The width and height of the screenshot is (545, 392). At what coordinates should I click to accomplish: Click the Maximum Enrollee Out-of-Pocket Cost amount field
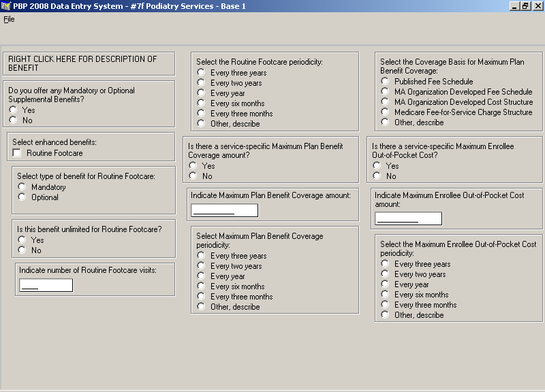point(408,218)
